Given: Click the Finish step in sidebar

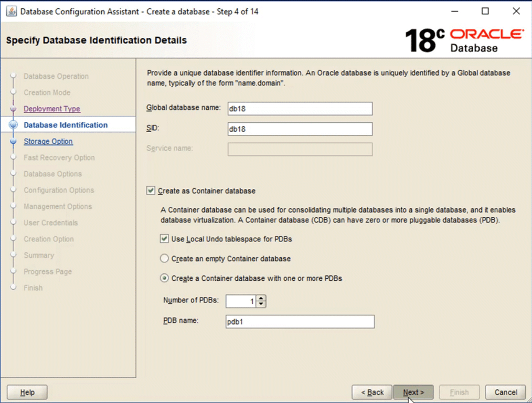Looking at the screenshot, I should tap(33, 288).
